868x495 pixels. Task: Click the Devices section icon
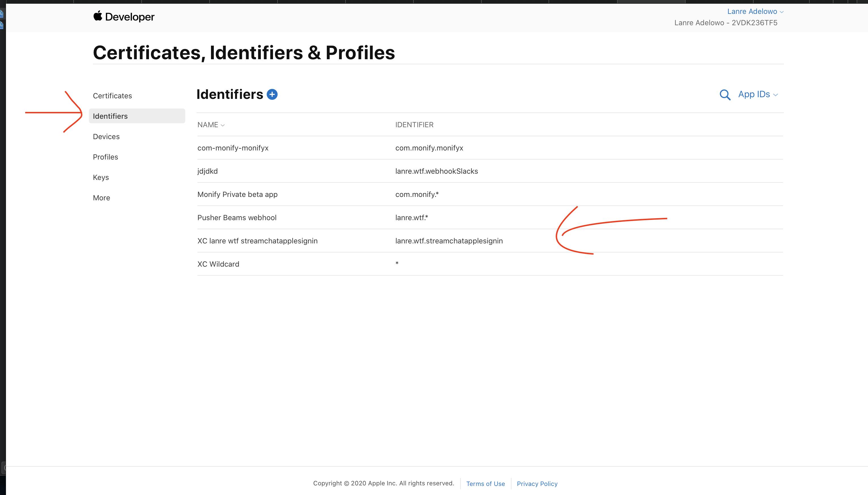[106, 136]
